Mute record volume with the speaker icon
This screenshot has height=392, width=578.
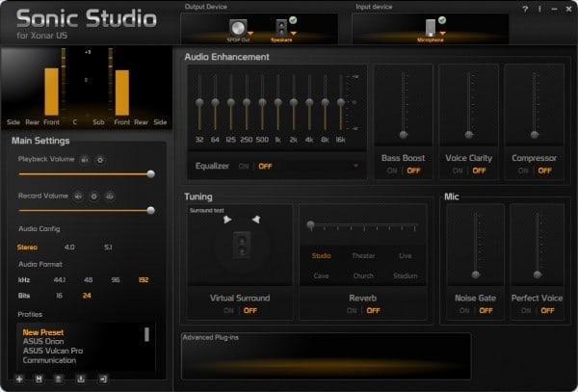(78, 196)
